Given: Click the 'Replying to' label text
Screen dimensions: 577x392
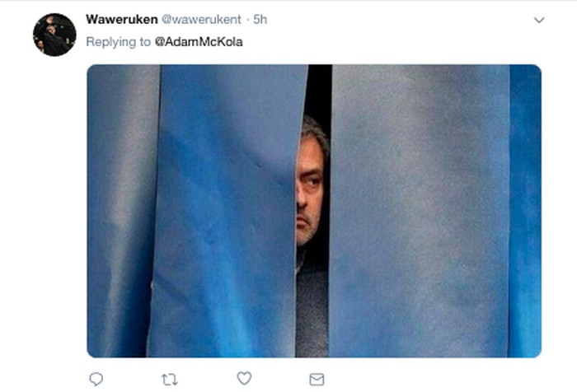Looking at the screenshot, I should pos(118,42).
